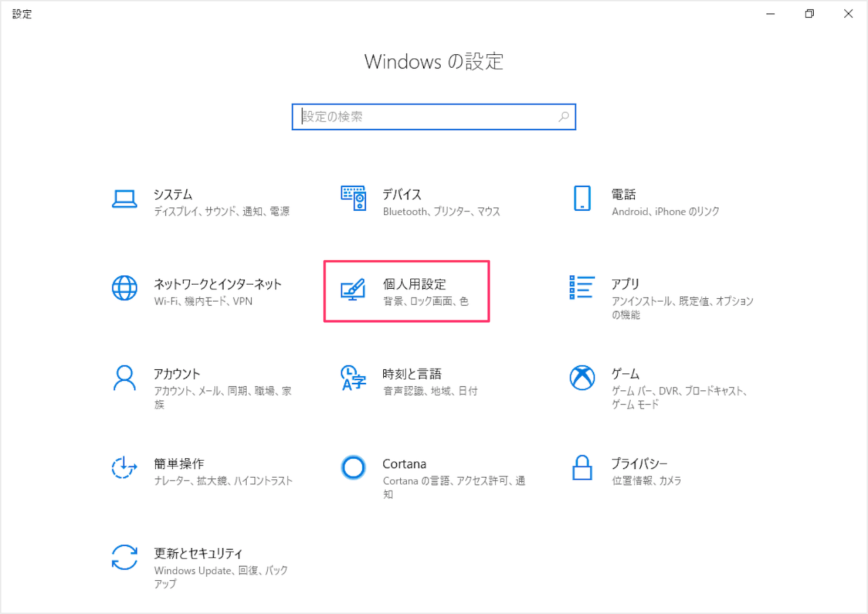Open the システム laptop icon
This screenshot has width=868, height=614.
(x=125, y=199)
